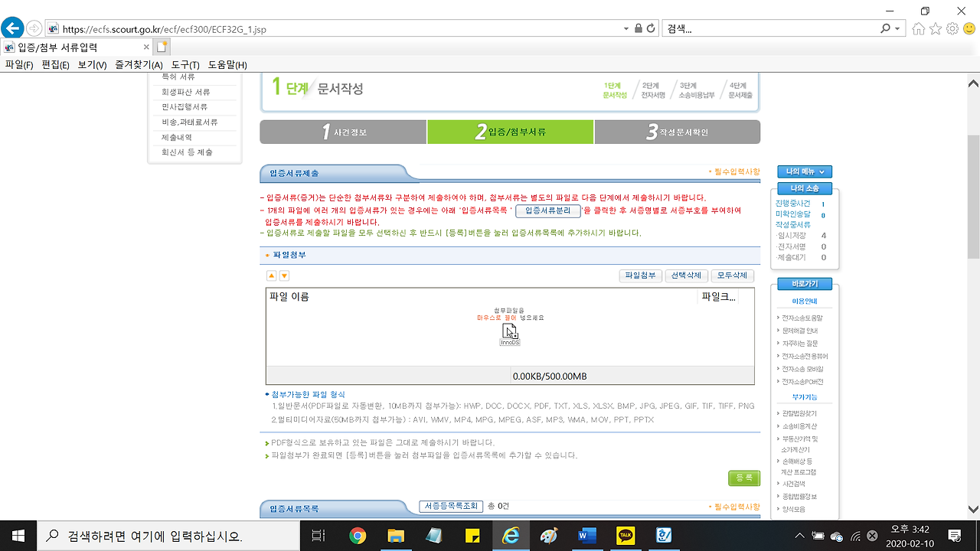
Task: Click the lock security icon in address bar
Action: [x=639, y=28]
